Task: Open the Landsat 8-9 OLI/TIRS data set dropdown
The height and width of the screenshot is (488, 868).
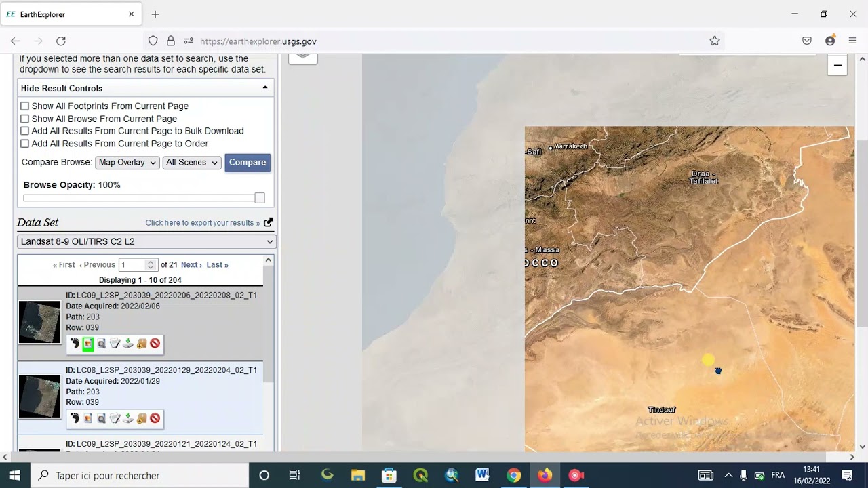Action: coord(146,241)
